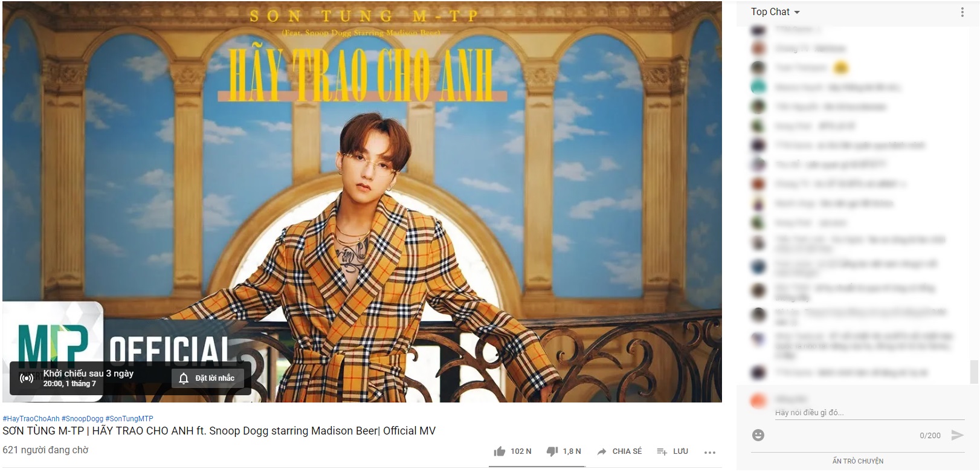This screenshot has height=472, width=980.
Task: Toggle the Đặt lời nhắc reminder bell
Action: pyautogui.click(x=207, y=378)
